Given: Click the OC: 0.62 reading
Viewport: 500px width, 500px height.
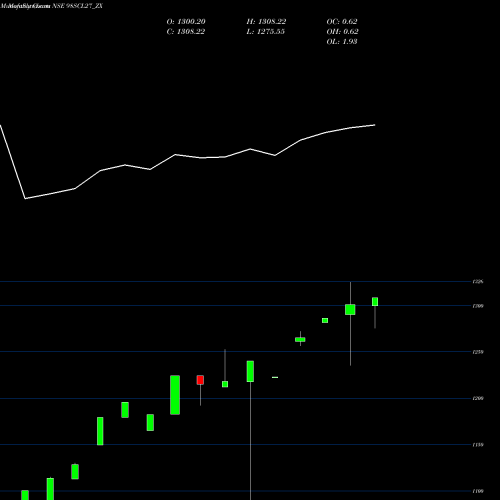Looking at the screenshot, I should pos(342,22).
